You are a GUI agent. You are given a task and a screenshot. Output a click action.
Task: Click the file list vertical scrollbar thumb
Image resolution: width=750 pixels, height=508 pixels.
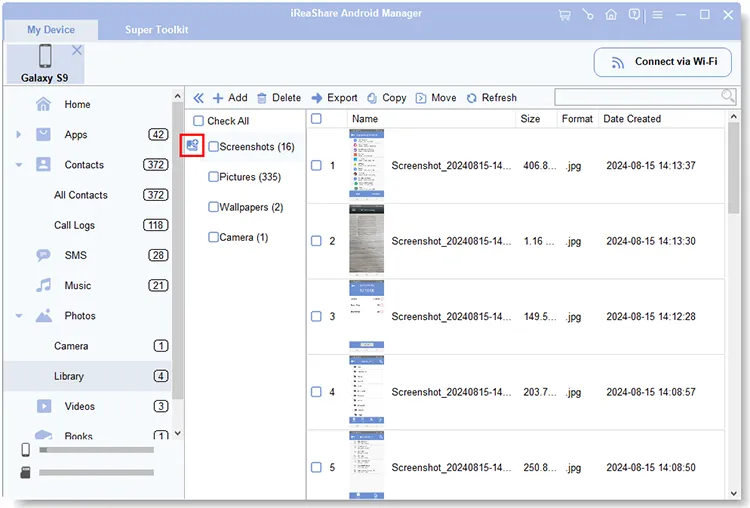734,167
